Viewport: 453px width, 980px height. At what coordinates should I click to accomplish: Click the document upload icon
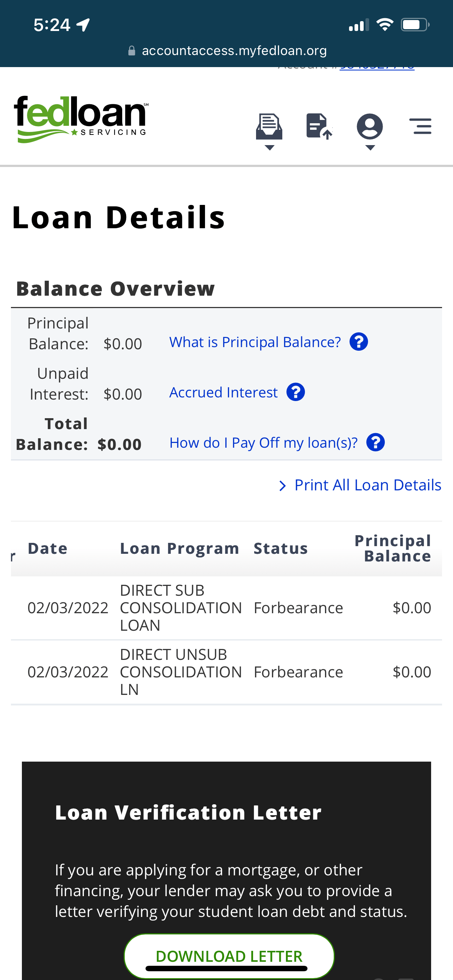coord(319,126)
